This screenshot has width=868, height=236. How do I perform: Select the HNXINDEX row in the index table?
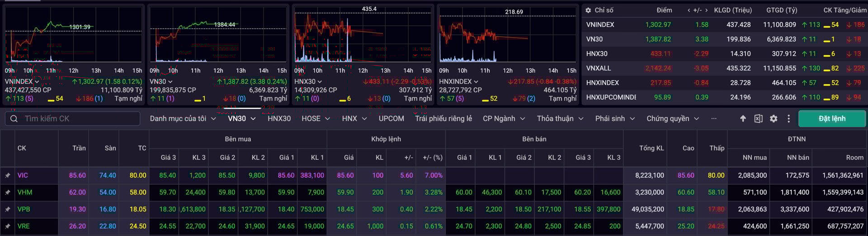click(603, 83)
